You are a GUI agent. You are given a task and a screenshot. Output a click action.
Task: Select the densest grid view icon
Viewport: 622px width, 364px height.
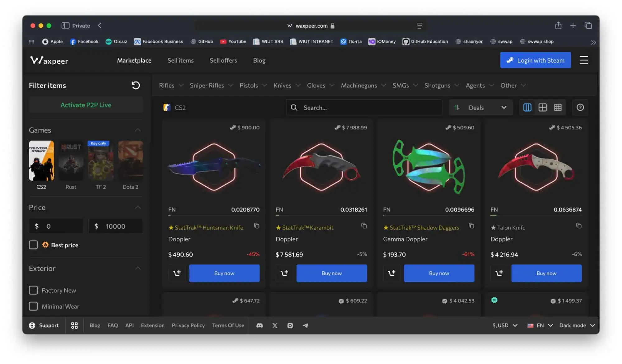tap(558, 107)
